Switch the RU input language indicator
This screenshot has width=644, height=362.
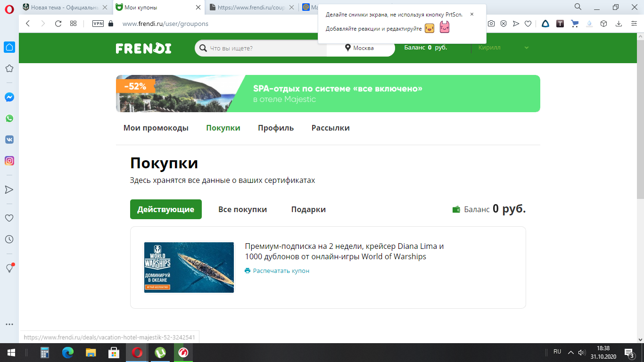[557, 352]
